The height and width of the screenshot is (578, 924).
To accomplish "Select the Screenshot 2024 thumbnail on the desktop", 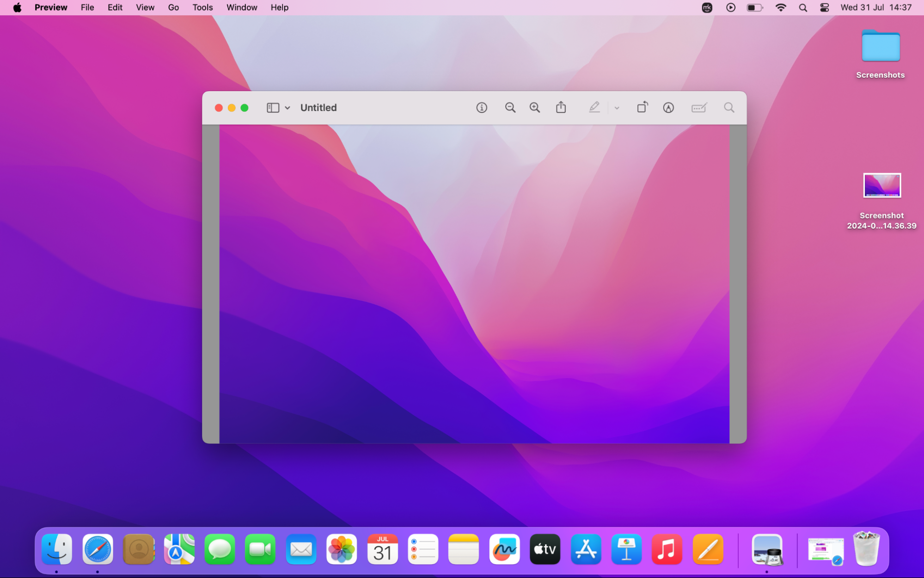I will (x=881, y=185).
